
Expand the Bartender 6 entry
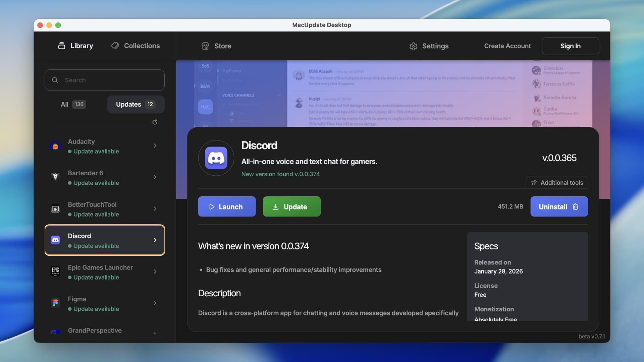(x=155, y=177)
